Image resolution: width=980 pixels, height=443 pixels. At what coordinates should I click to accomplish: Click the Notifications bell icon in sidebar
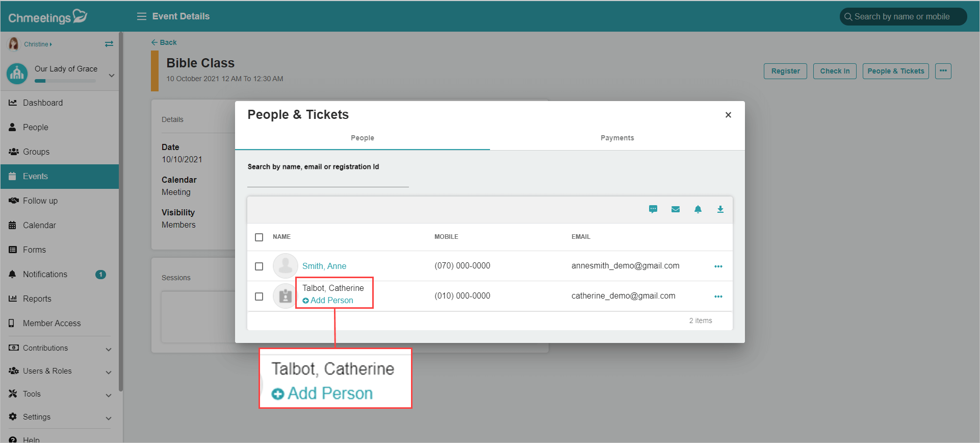pos(13,274)
